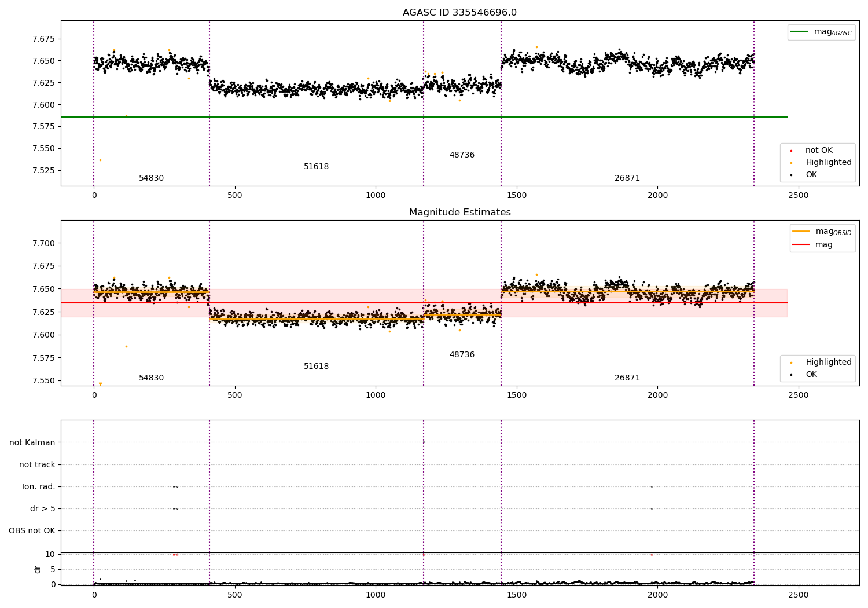
Task: Click the red triangle marker near x=2000
Action: pos(652,554)
